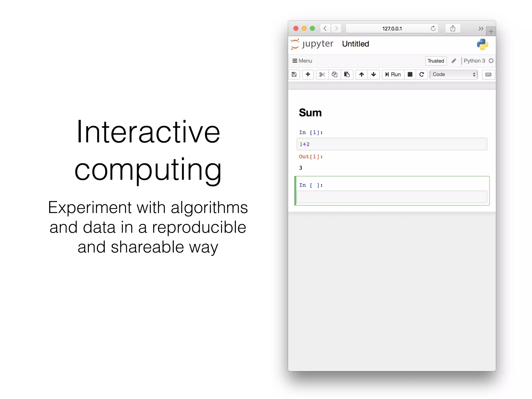Click the Trusted notebook button

(x=436, y=61)
